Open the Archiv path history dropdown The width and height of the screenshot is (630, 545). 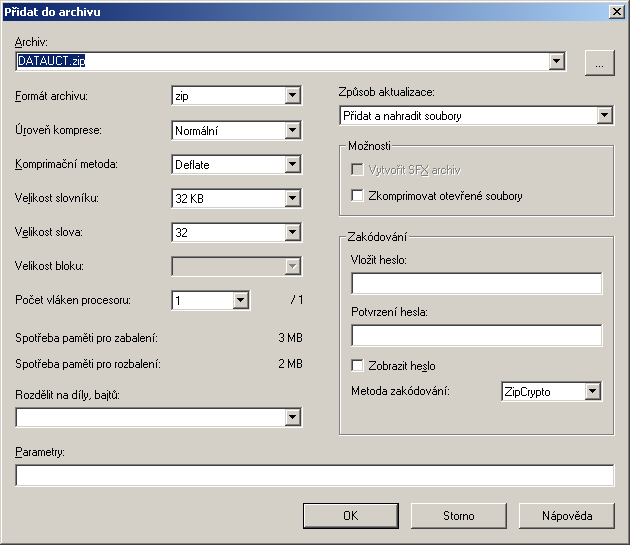tap(556, 61)
